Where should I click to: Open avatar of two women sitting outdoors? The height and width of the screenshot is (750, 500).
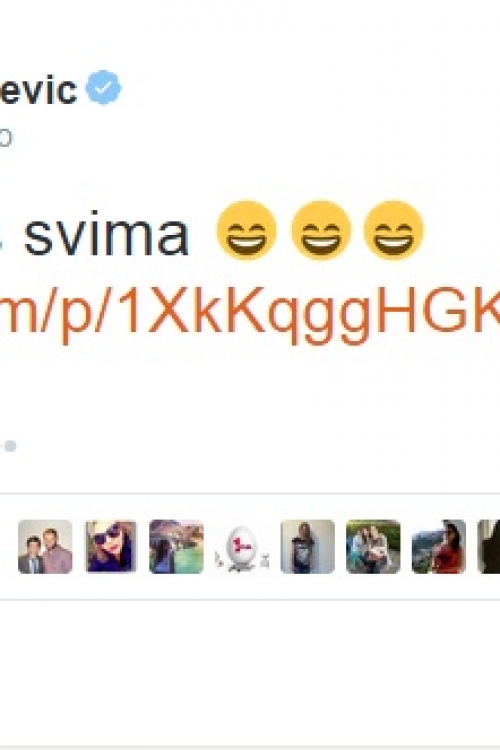[373, 547]
